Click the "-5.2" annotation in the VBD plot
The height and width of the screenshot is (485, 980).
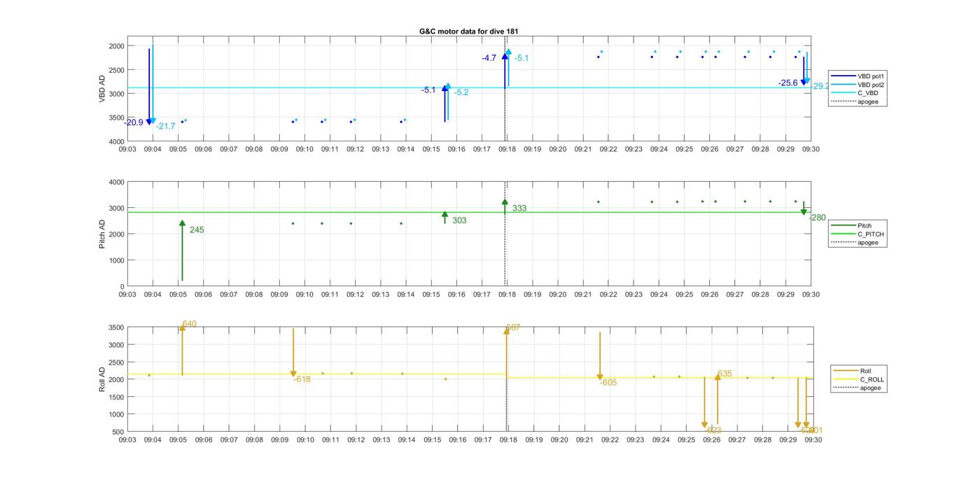click(461, 92)
